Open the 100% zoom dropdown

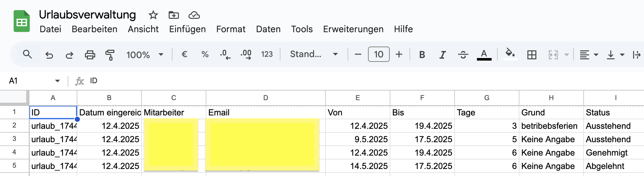[145, 55]
